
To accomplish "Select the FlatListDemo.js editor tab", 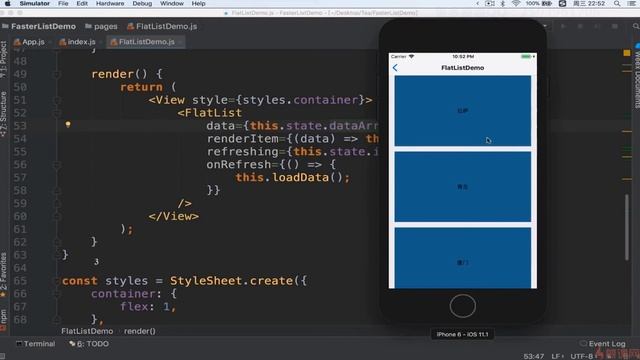I will tap(147, 42).
